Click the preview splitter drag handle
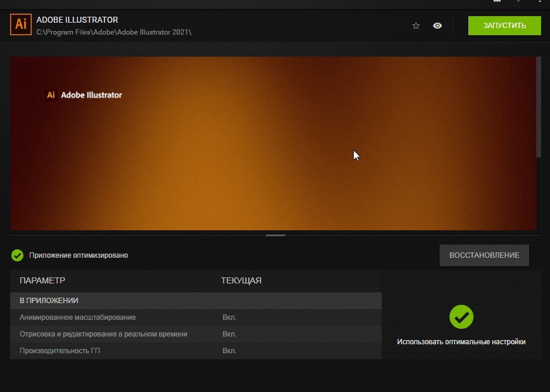550x392 pixels. point(276,236)
